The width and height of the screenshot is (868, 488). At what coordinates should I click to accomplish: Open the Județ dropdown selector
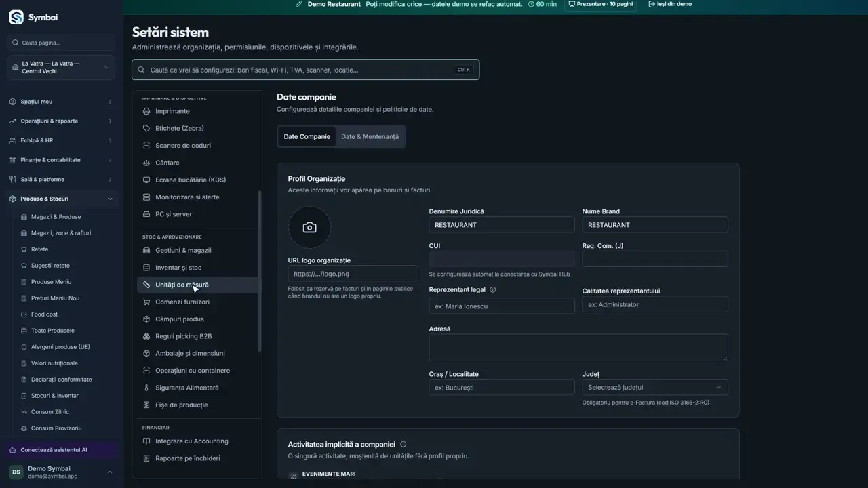(x=655, y=388)
